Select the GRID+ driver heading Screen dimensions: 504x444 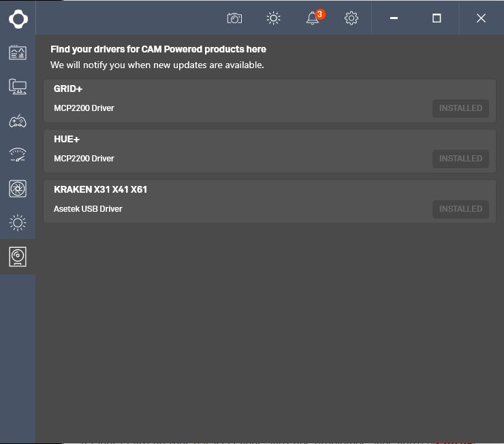[68, 89]
